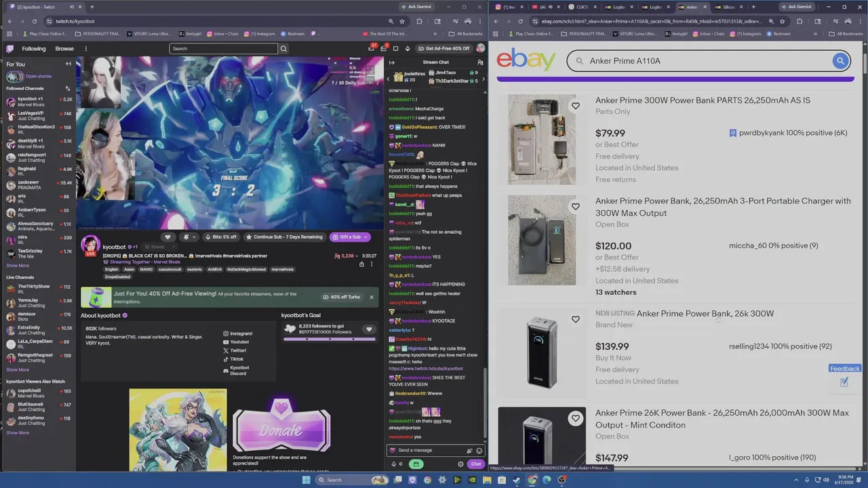Open Steam from the Windows taskbar
Screen dimensions: 868x488
[x=517, y=480]
